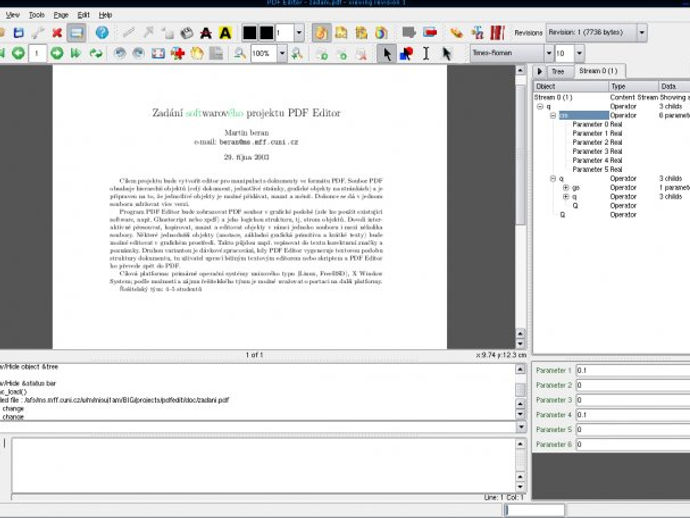Click the red cross add icon
This screenshot has width=690, height=518.
178,54
